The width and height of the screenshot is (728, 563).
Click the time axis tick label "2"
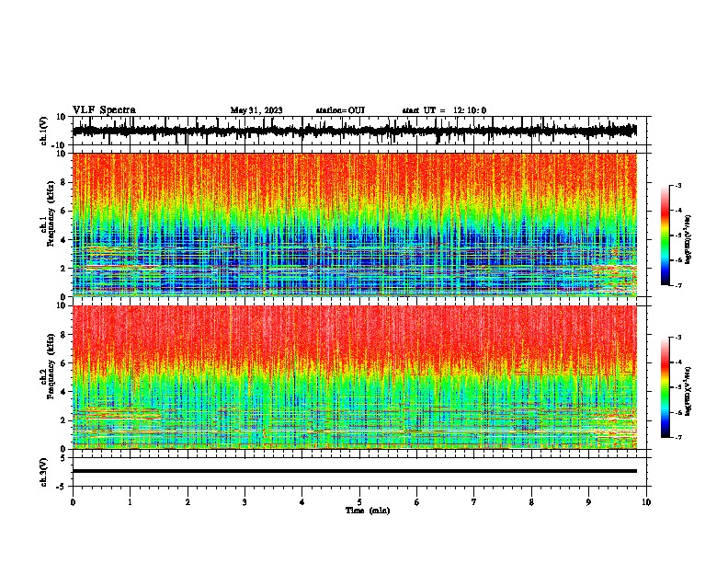point(188,502)
